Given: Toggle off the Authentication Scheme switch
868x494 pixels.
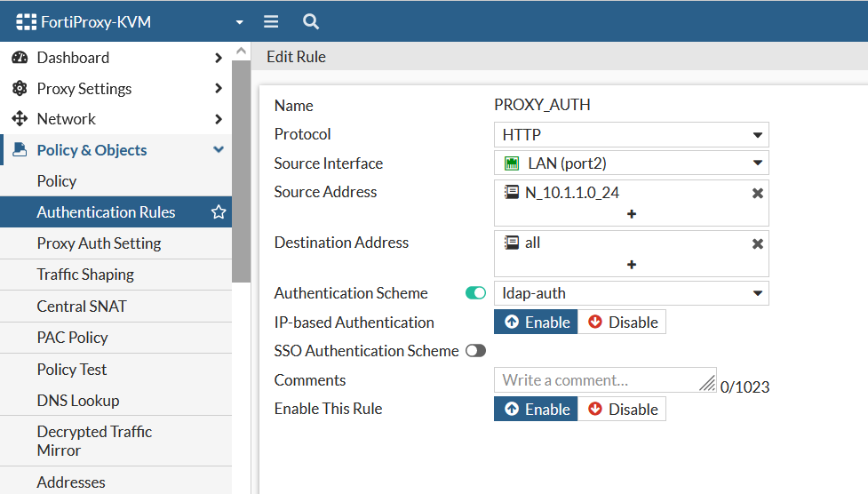Looking at the screenshot, I should click(x=475, y=293).
